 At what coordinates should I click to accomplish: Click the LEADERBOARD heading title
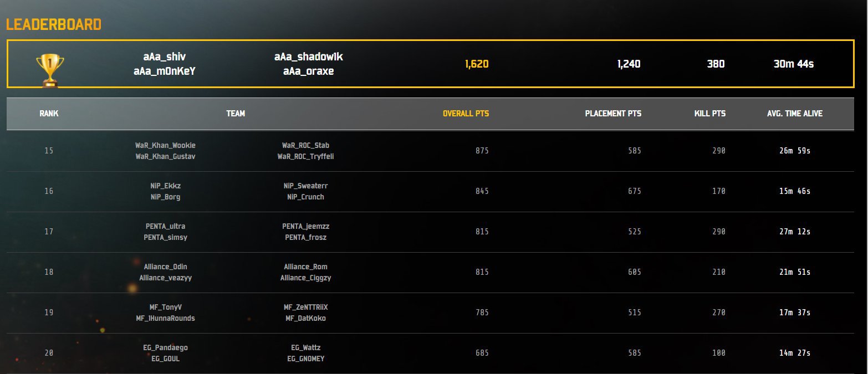[x=54, y=24]
